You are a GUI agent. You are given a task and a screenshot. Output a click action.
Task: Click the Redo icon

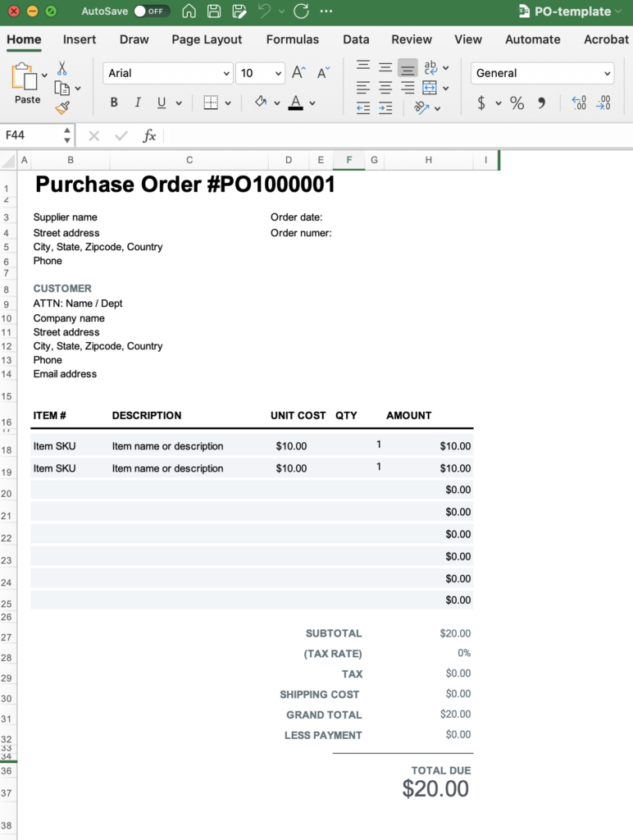(x=301, y=11)
